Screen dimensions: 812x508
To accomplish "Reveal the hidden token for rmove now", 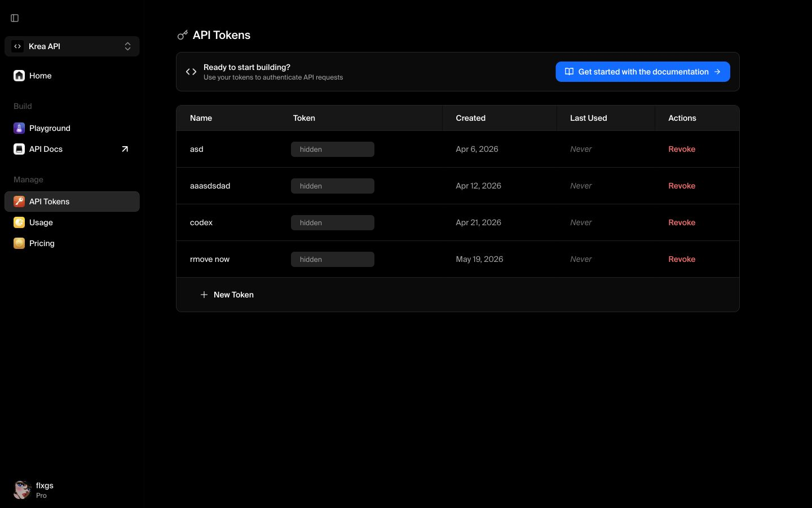I will [333, 259].
